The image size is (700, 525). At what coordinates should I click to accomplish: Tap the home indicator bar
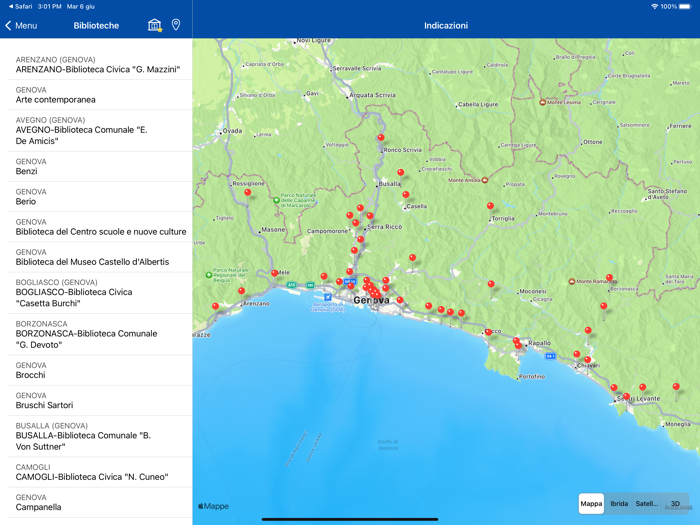pos(350,519)
